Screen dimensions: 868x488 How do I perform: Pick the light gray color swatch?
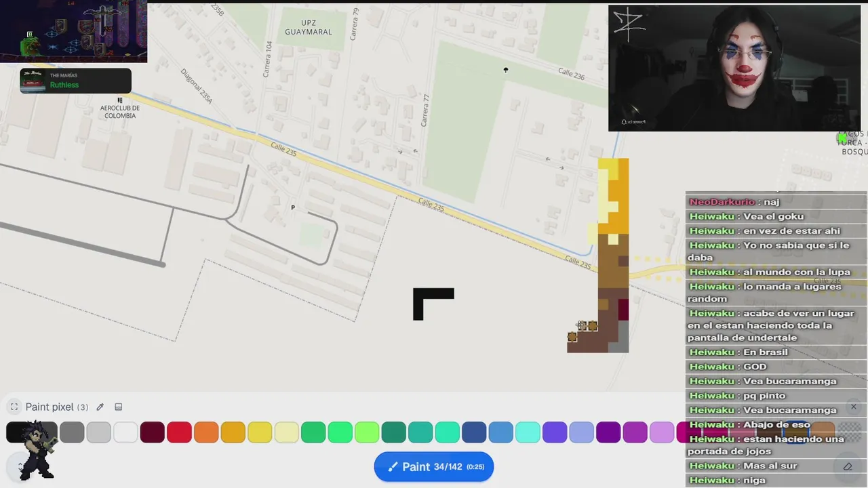[x=98, y=432]
